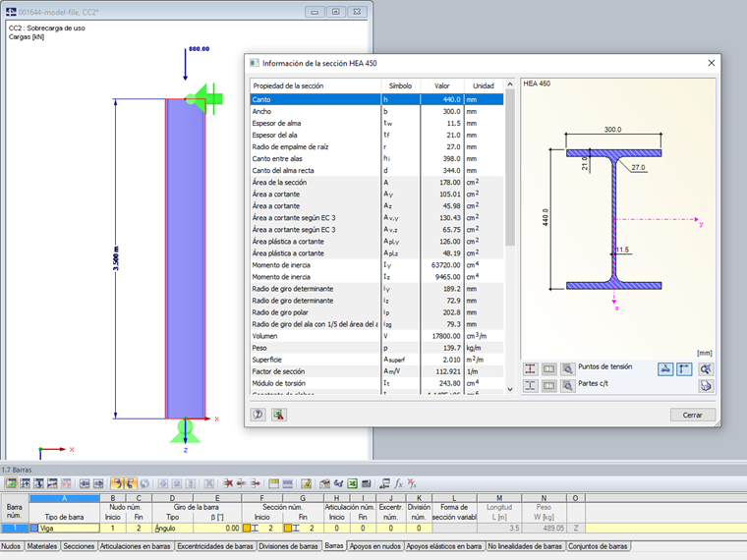
Task: Click the blue swatch beside Viga
Action: pyautogui.click(x=33, y=529)
